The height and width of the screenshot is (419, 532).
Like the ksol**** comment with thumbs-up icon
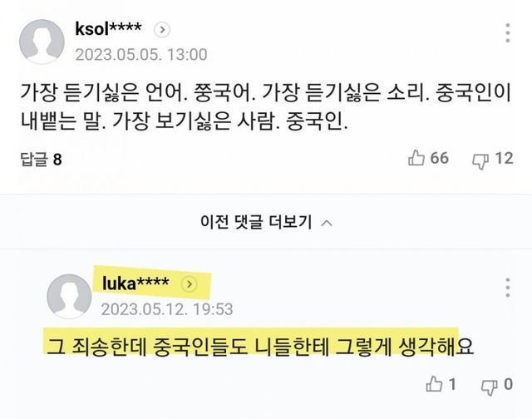[x=416, y=158]
